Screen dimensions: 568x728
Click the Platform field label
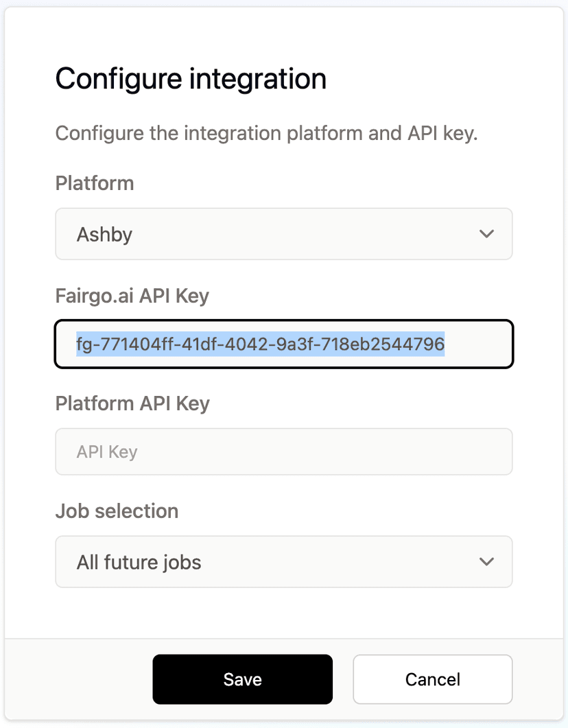click(94, 183)
